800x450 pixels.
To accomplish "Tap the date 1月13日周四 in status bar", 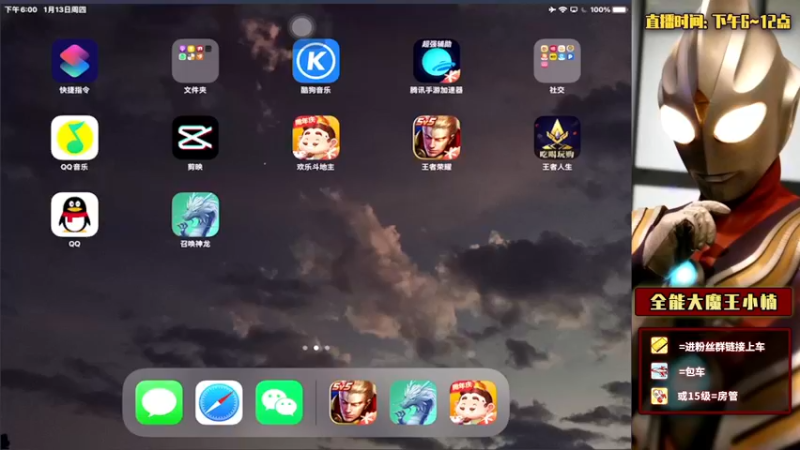I will (65, 10).
